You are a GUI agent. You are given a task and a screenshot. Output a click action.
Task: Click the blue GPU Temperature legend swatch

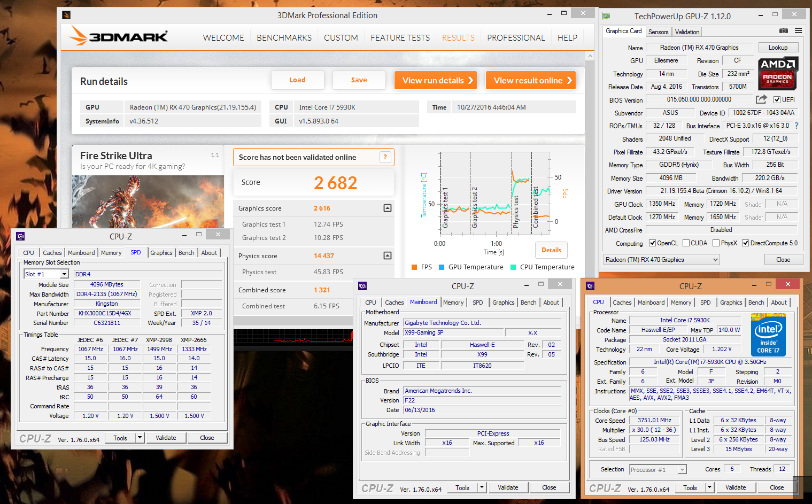(x=442, y=267)
